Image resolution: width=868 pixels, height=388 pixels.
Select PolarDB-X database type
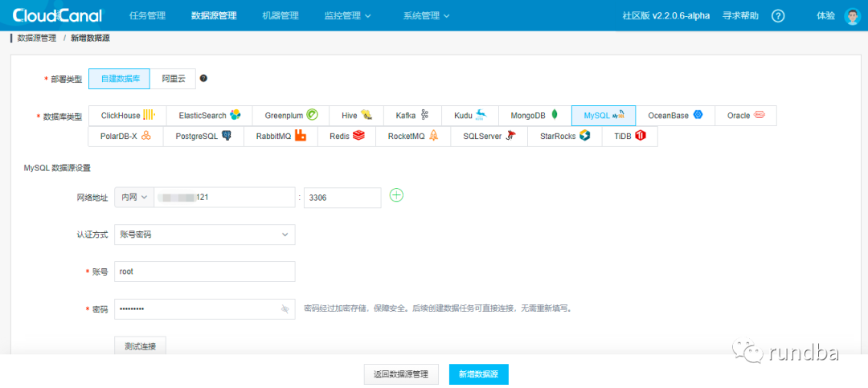pyautogui.click(x=125, y=136)
